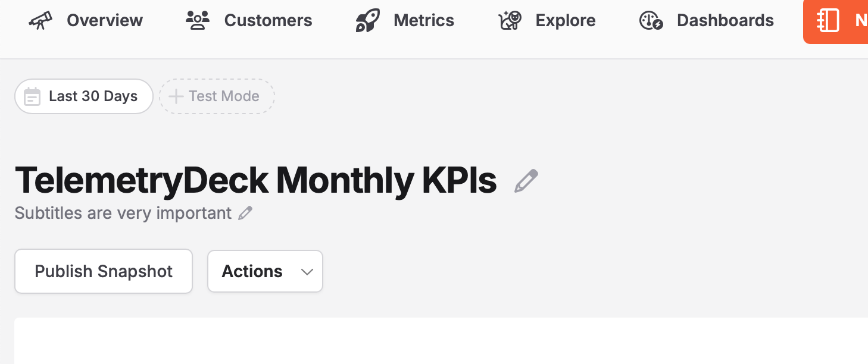Image resolution: width=868 pixels, height=364 pixels.
Task: Click the gauge icon beside Dashboards
Action: point(651,21)
